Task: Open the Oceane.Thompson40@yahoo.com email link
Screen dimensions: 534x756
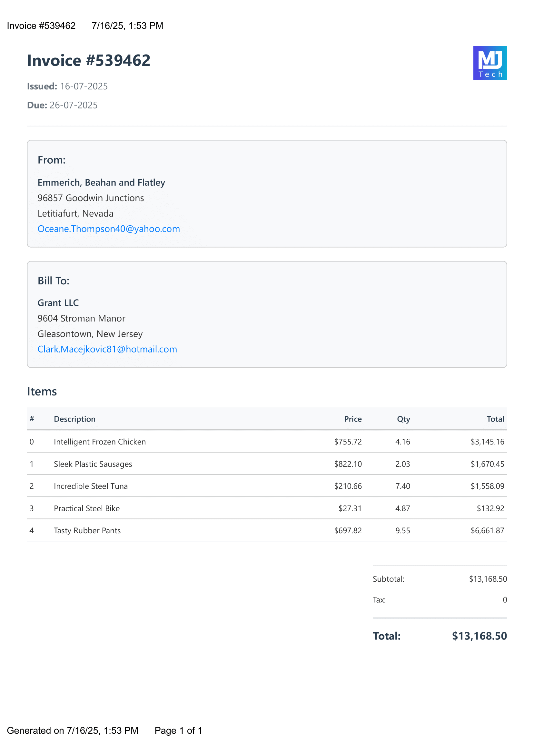Action: 109,229
